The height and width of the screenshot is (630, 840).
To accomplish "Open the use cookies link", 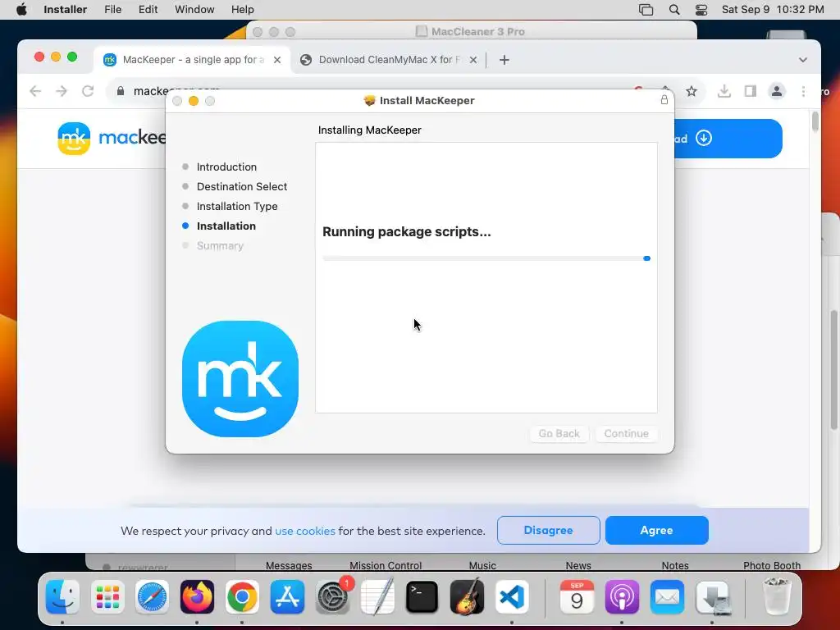I will coord(305,531).
